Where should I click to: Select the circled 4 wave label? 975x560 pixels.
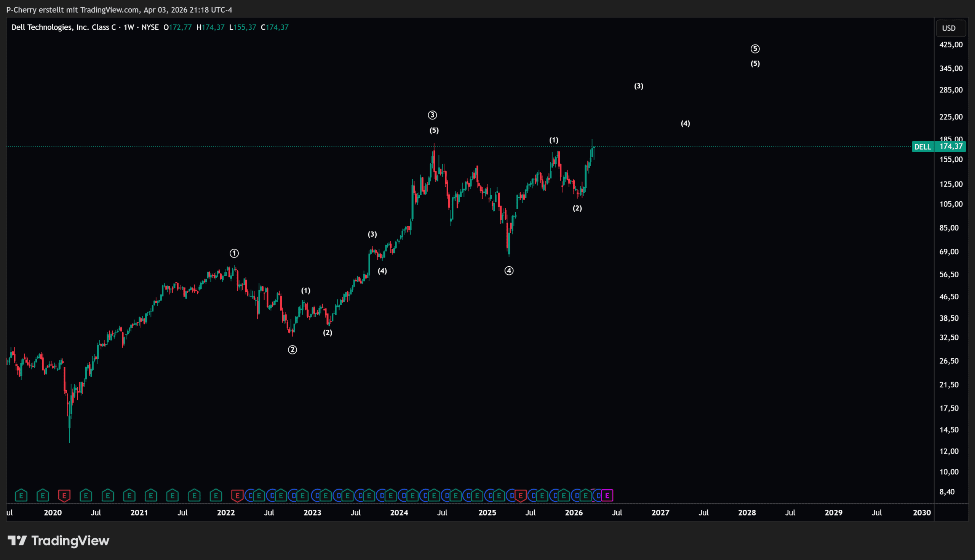(x=509, y=271)
